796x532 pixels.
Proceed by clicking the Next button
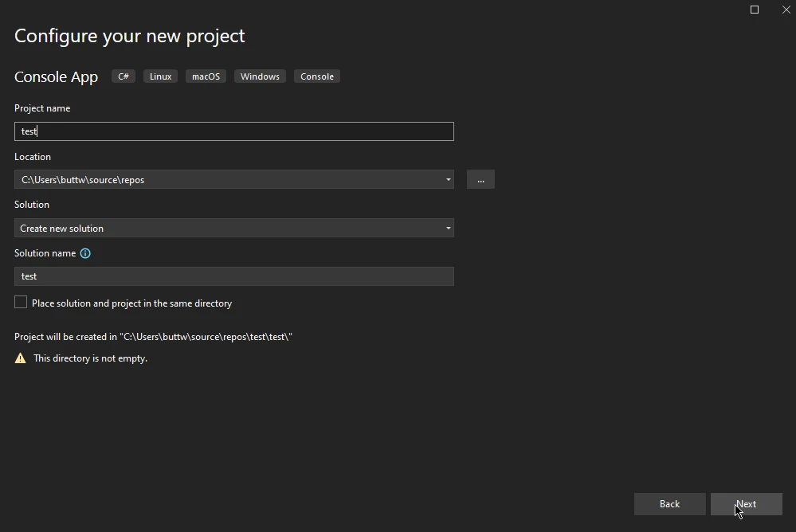746,504
